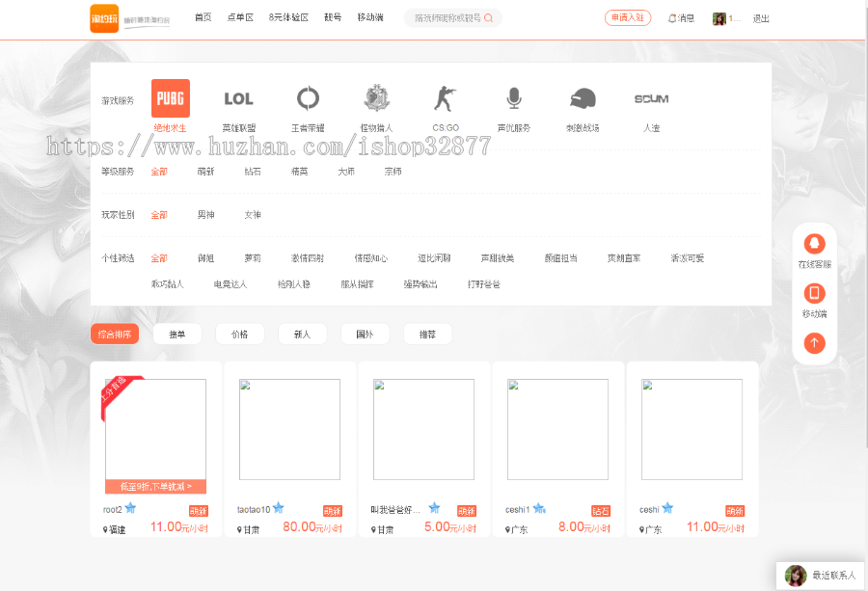Screen dimensions: 868x591
Task: Activate the 综合排序 sorting control
Action: tap(115, 334)
